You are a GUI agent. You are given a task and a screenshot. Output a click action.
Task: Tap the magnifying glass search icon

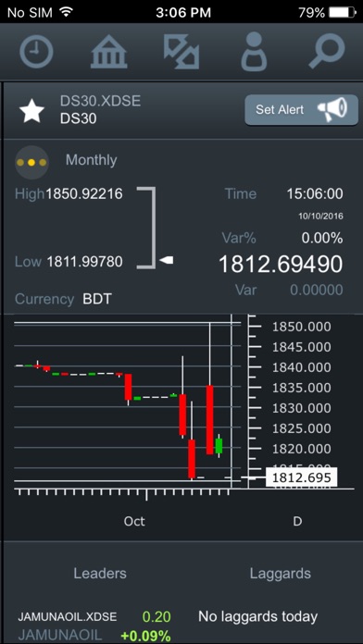(326, 52)
